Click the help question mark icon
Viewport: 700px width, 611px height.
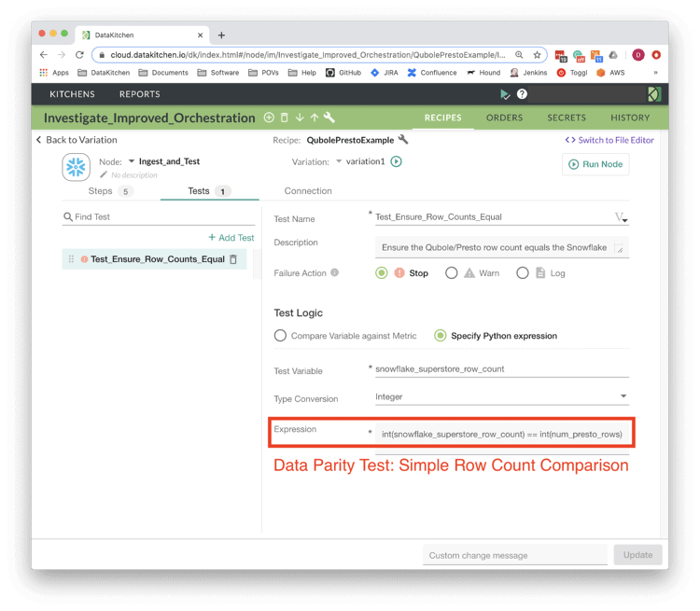pyautogui.click(x=522, y=94)
